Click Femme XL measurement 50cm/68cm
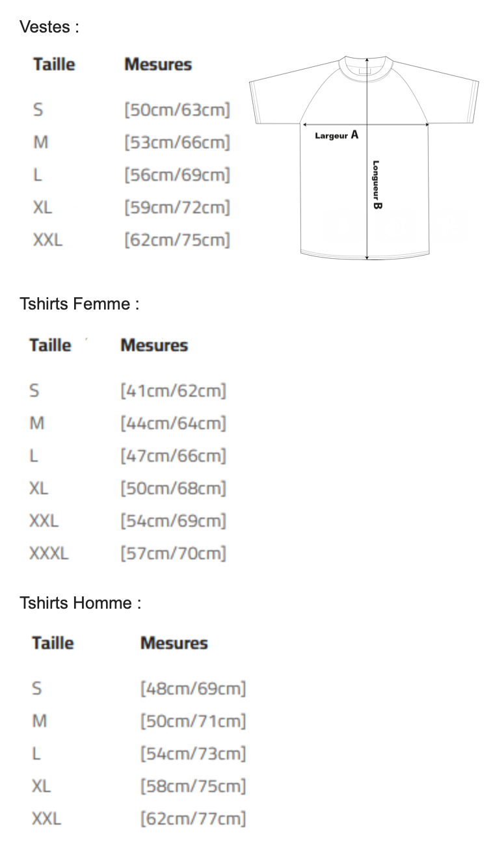The height and width of the screenshot is (861, 504). click(174, 488)
